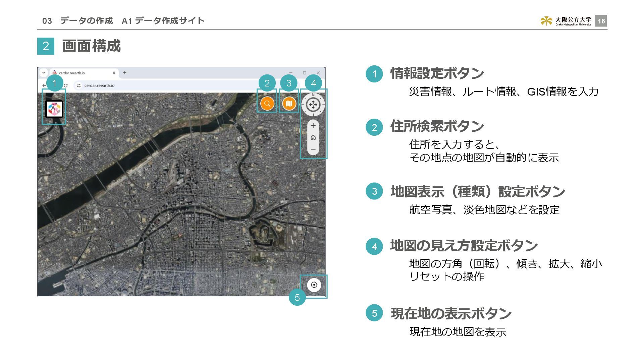This screenshot has height=362, width=644.
Task: Click the heading 情報設定ボタン
Action: click(x=437, y=73)
